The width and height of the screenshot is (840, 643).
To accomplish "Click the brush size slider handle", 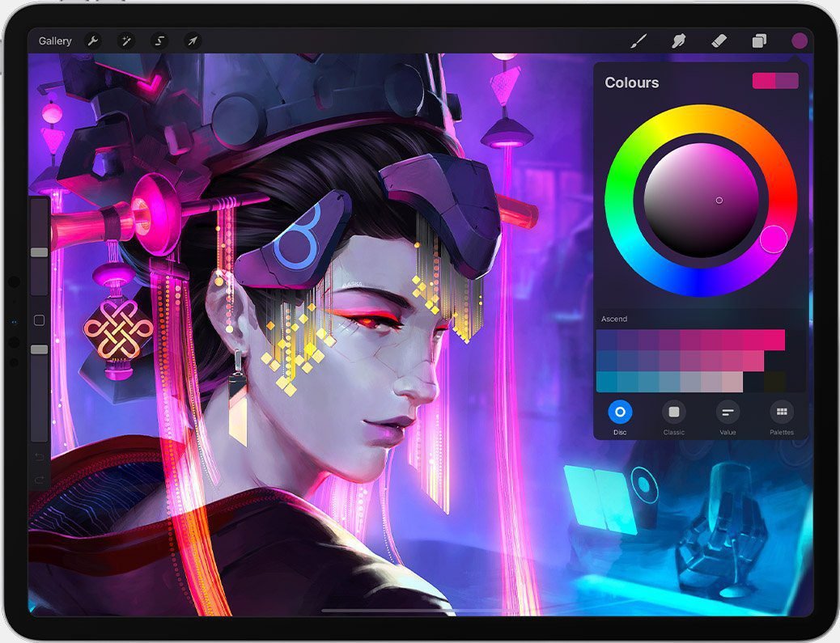I will (x=39, y=252).
